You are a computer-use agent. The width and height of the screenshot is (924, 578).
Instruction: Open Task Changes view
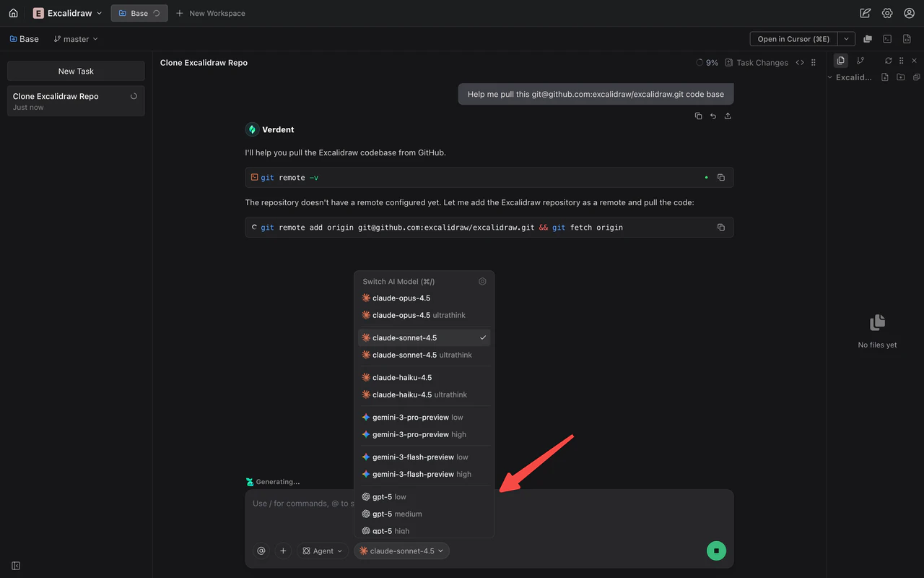tap(757, 63)
